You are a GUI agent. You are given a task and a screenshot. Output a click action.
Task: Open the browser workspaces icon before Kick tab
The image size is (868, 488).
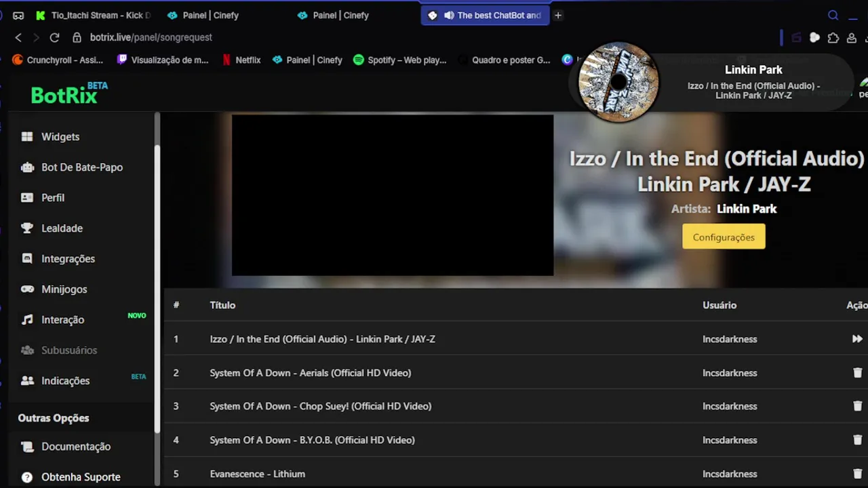tap(18, 15)
